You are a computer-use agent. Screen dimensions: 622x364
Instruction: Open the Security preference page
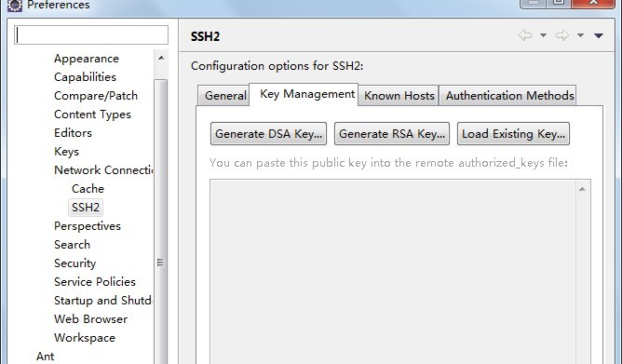[75, 263]
